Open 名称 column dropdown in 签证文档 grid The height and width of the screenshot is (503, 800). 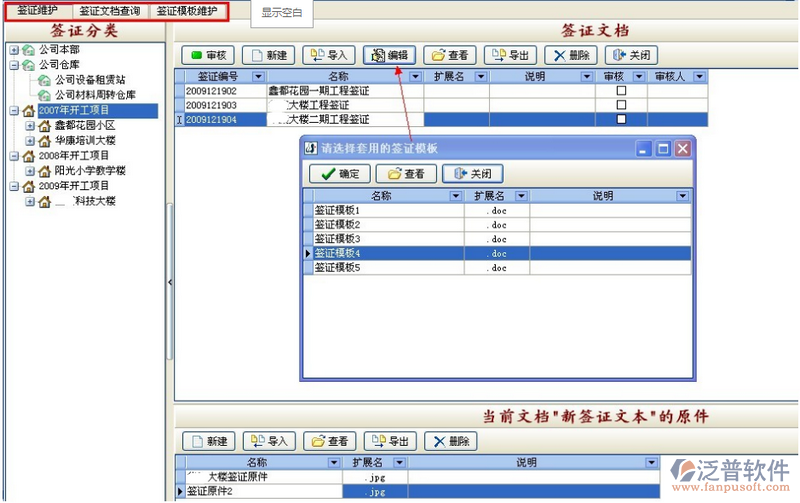[x=415, y=77]
